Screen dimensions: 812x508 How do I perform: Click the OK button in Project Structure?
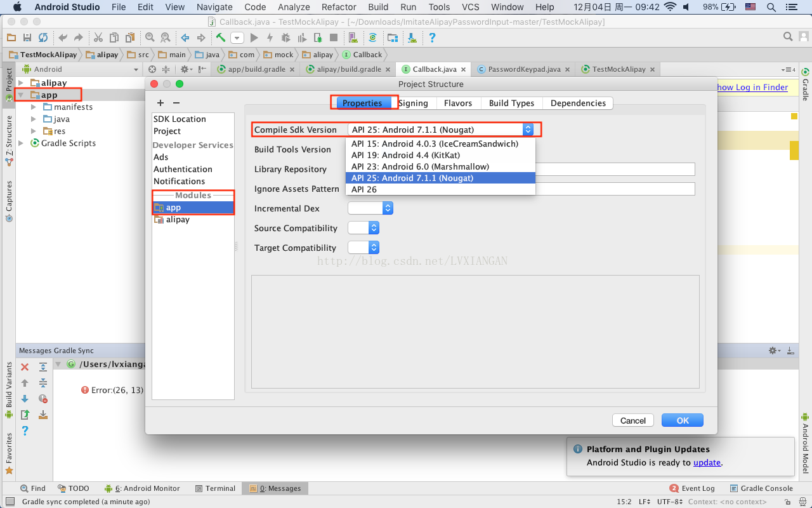683,420
